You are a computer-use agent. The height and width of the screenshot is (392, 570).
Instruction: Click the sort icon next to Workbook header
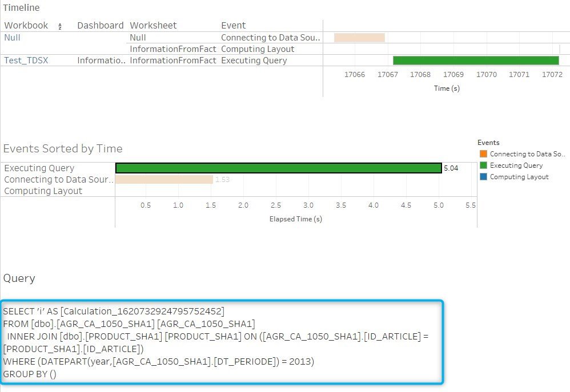point(60,26)
